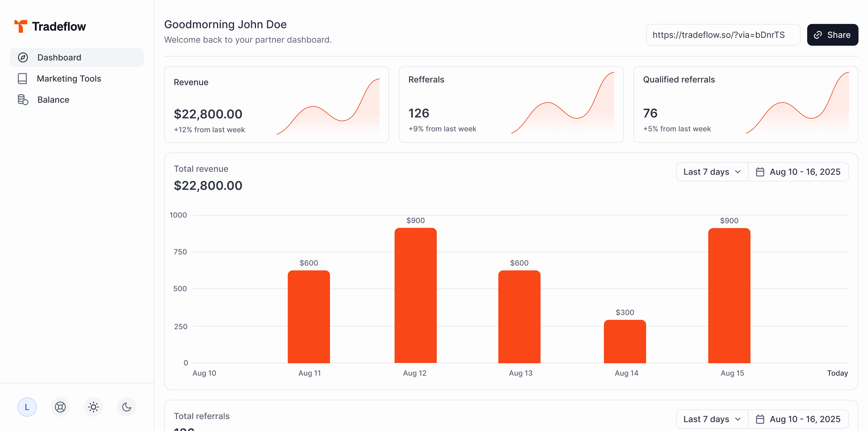Click the Today axis label
Image resolution: width=868 pixels, height=431 pixels.
tap(837, 373)
